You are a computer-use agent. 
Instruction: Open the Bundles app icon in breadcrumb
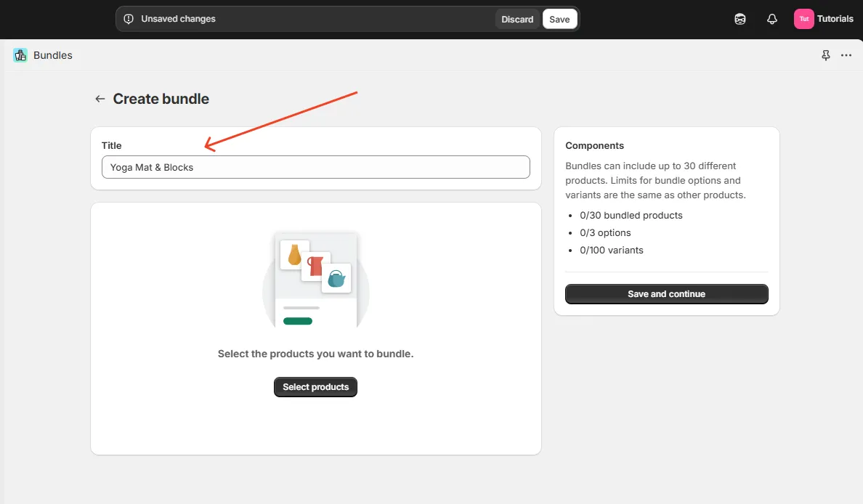coord(20,55)
